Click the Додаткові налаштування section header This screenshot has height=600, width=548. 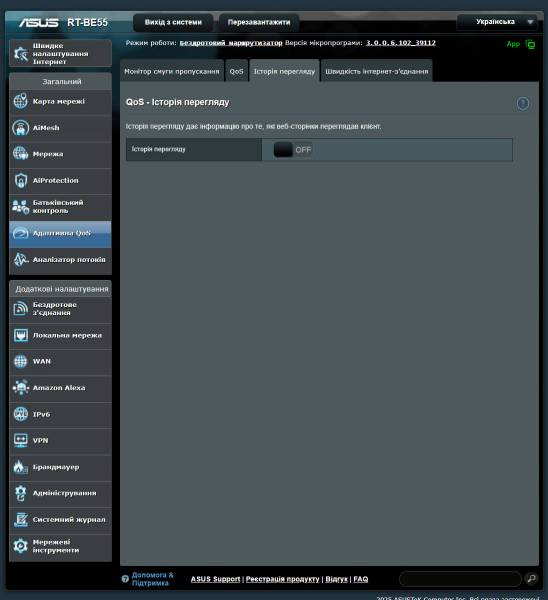coord(61,289)
